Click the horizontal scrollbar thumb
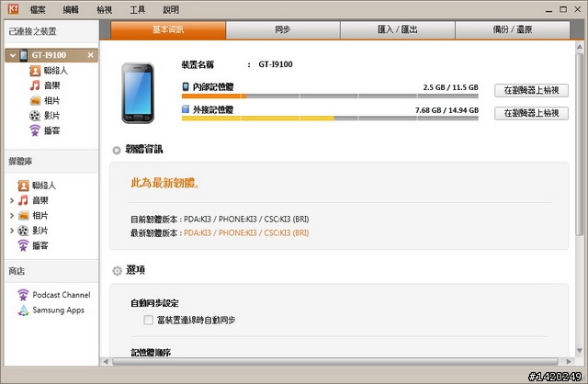Image resolution: width=588 pixels, height=384 pixels. [x=334, y=362]
